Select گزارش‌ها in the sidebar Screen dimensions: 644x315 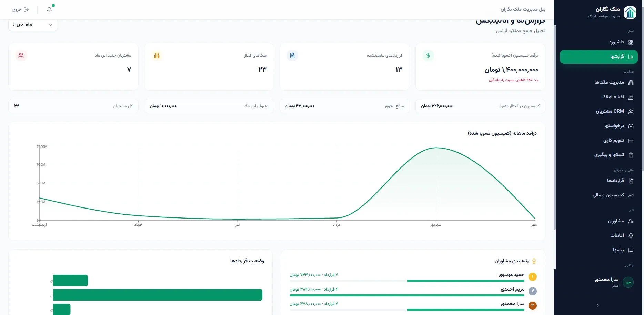pos(598,57)
